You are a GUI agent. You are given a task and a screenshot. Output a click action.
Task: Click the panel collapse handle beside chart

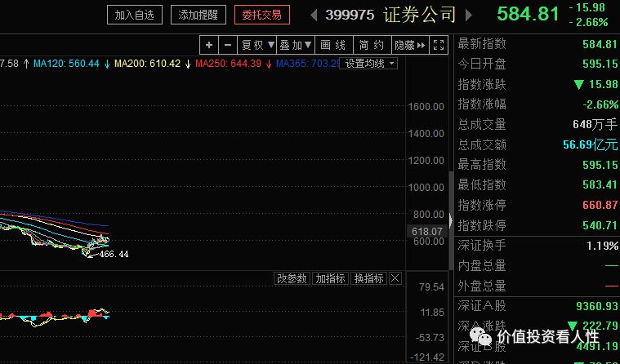pos(451,220)
